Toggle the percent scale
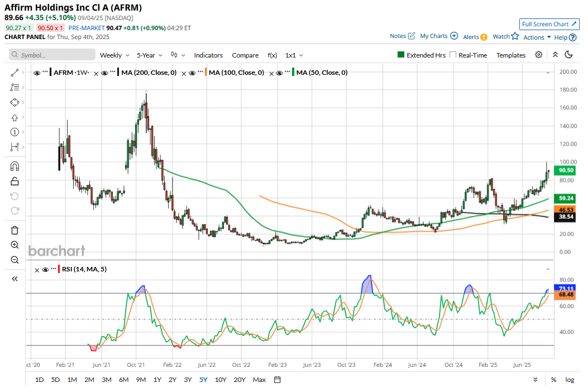The image size is (588, 392). tap(553, 380)
